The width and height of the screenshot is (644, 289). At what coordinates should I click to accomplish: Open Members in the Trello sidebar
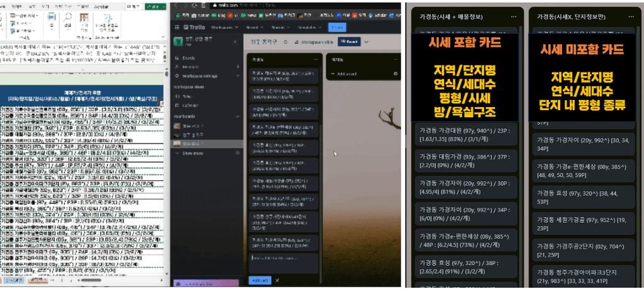click(187, 67)
